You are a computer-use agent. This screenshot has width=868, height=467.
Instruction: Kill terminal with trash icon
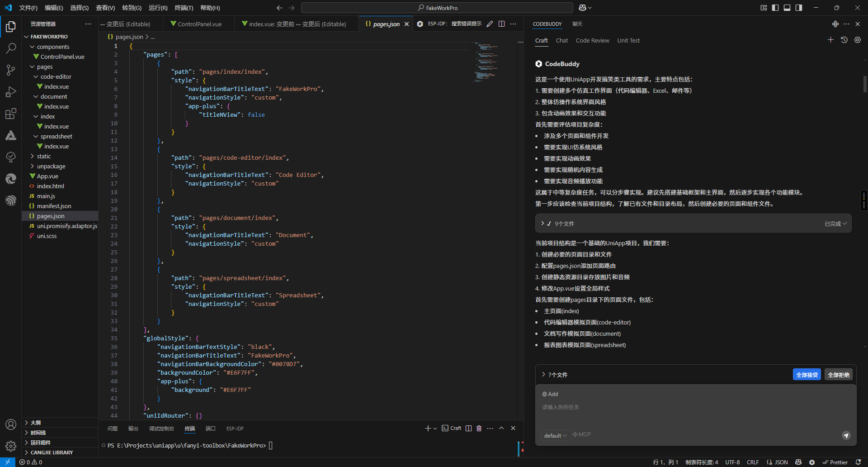479,428
